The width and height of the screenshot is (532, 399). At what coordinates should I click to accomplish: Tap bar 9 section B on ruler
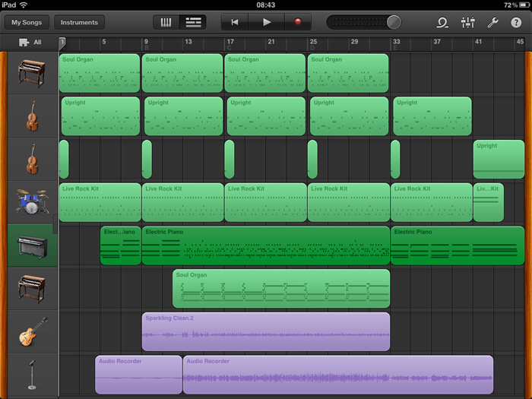(x=146, y=44)
